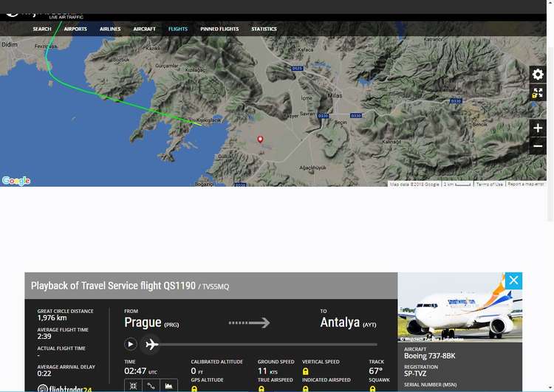This screenshot has width=554, height=392.
Task: Click the 0:22 average arrival delay
Action: [x=44, y=374]
